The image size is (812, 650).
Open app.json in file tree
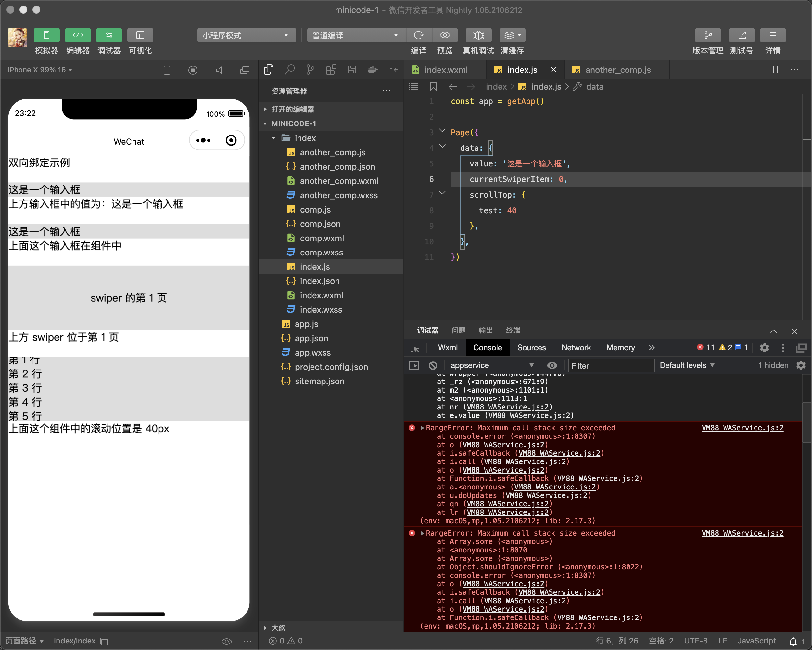click(x=311, y=338)
